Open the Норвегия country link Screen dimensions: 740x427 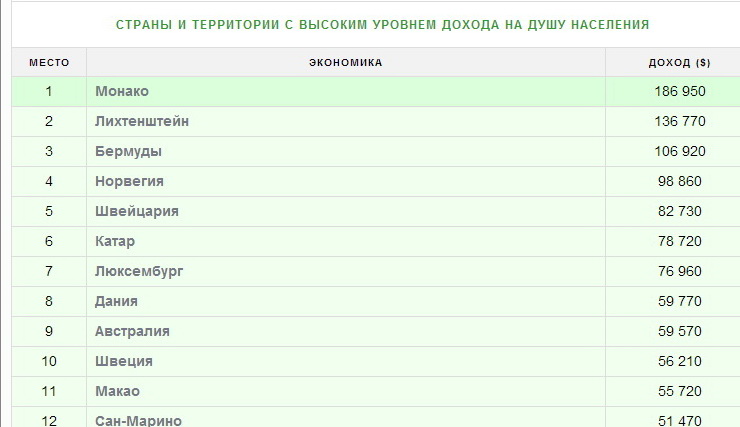(x=129, y=182)
